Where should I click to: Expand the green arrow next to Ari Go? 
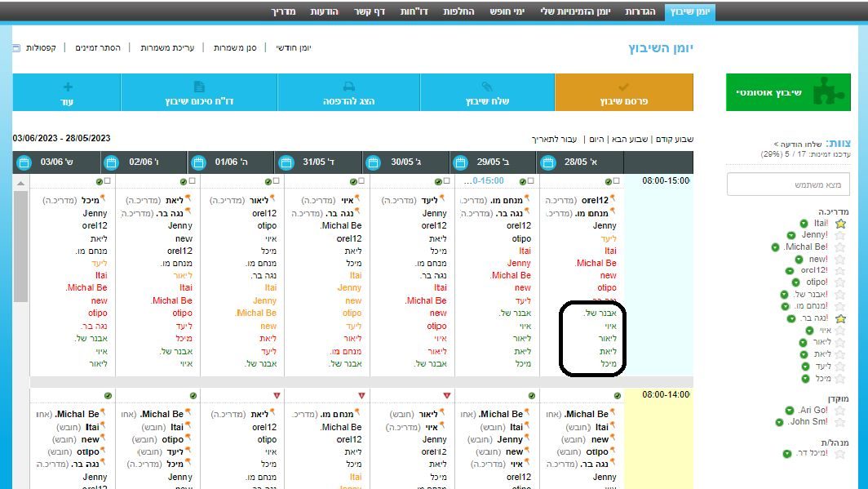(x=789, y=410)
